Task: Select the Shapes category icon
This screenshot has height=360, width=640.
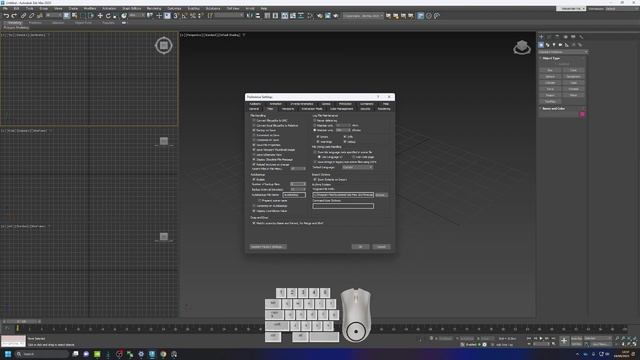Action: click(547, 45)
